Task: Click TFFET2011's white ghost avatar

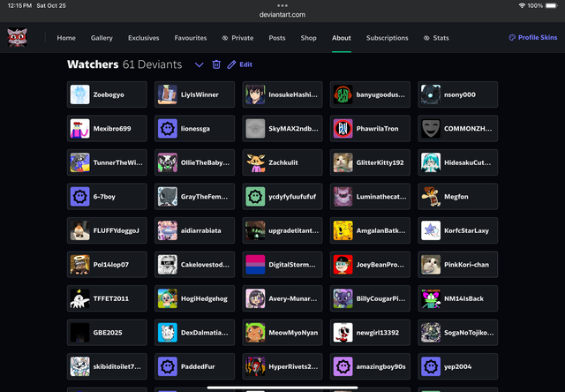Action: [x=79, y=298]
